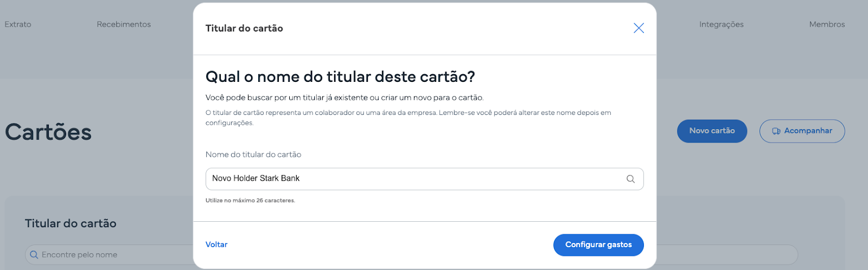Click the truck icon beside Acompanhar
868x270 pixels.
click(x=776, y=131)
